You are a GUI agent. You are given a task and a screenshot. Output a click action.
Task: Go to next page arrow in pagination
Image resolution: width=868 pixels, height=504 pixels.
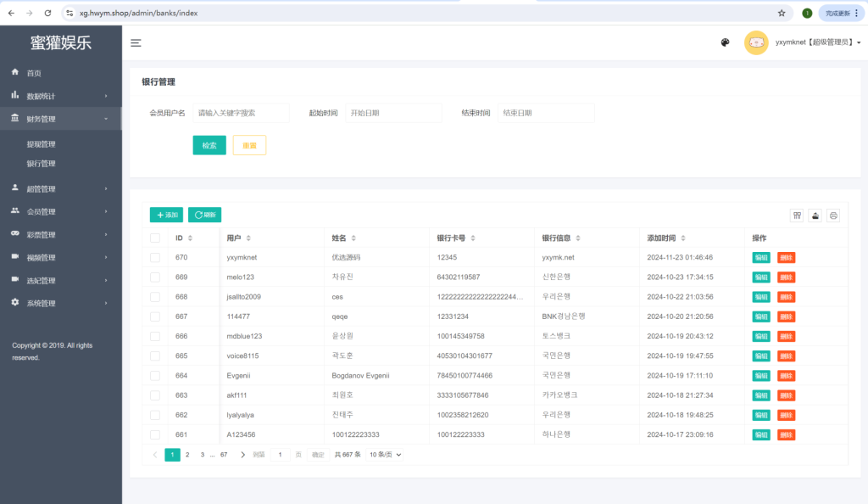tap(242, 455)
